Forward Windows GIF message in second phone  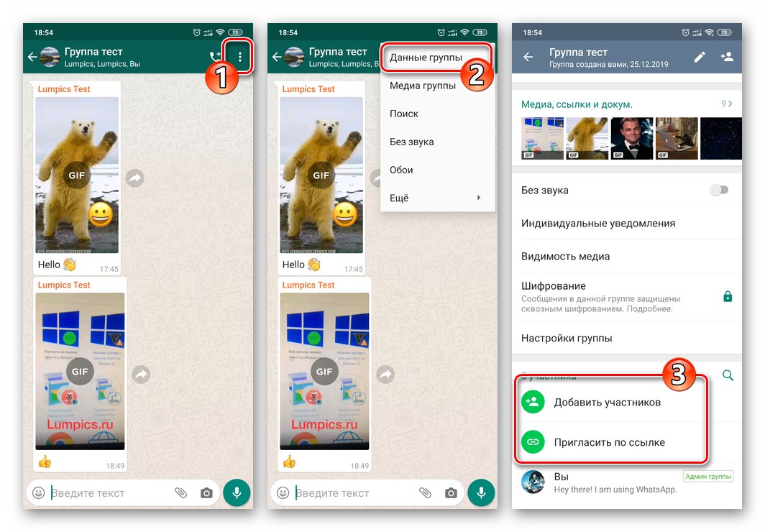tap(385, 374)
